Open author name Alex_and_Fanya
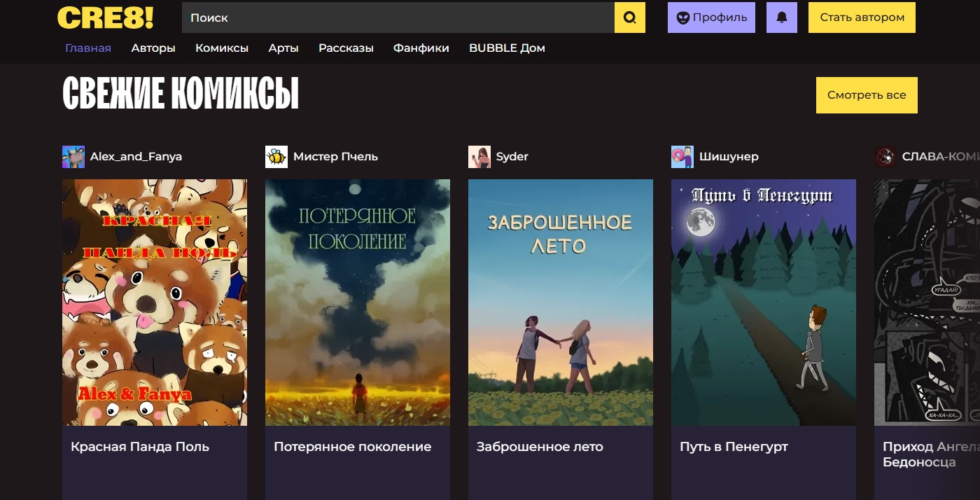 pos(136,157)
